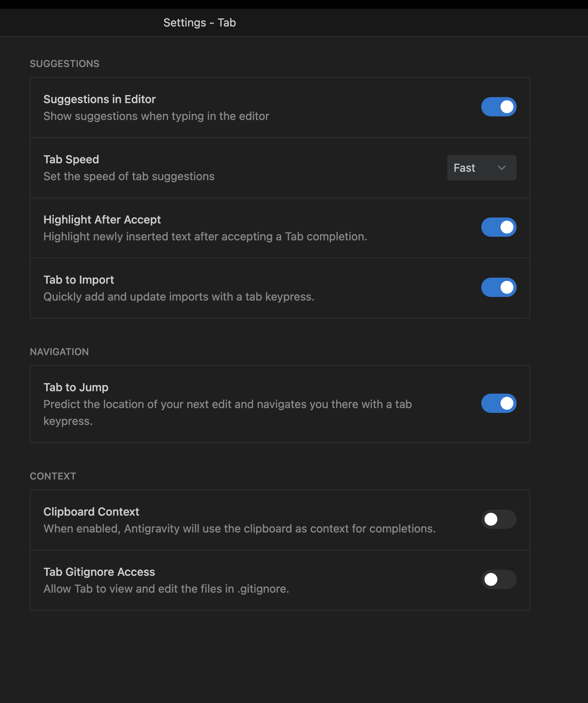Click the Tab Gitignore Access label
588x703 pixels.
pos(99,572)
